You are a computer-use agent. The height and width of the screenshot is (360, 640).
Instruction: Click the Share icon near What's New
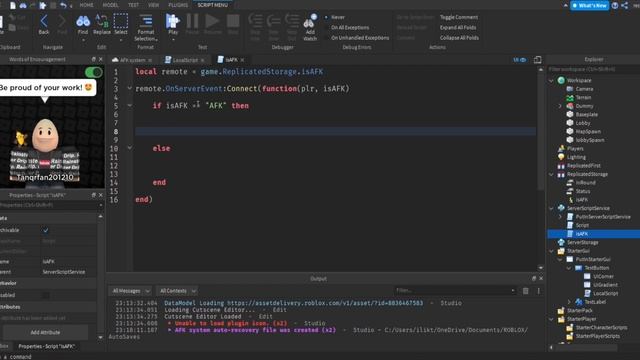pos(625,5)
